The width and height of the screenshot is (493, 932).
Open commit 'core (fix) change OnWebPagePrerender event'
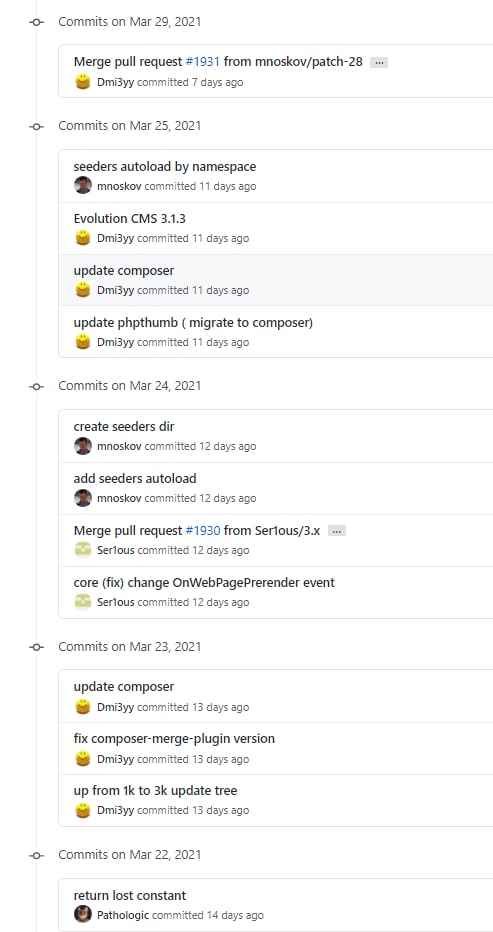point(204,582)
